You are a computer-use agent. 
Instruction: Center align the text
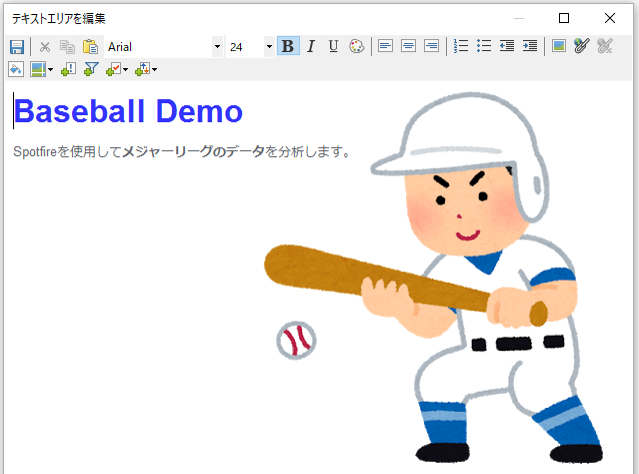pos(408,46)
